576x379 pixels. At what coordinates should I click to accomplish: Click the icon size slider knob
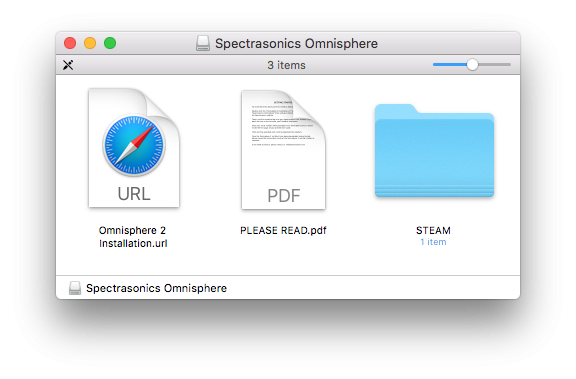[x=472, y=65]
